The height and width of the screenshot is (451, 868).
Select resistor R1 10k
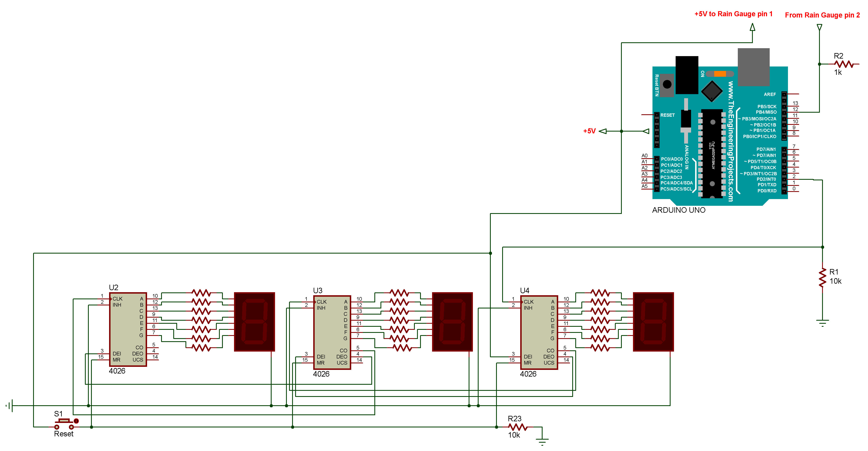(x=822, y=277)
